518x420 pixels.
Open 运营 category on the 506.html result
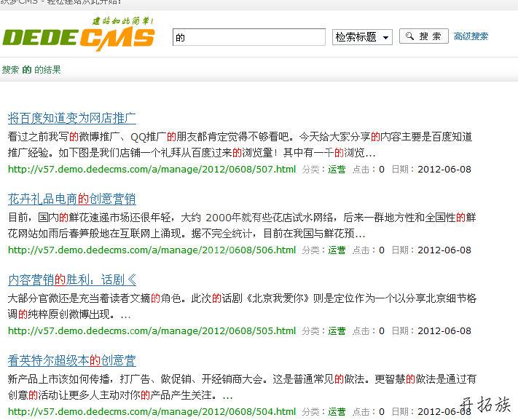pyautogui.click(x=337, y=250)
